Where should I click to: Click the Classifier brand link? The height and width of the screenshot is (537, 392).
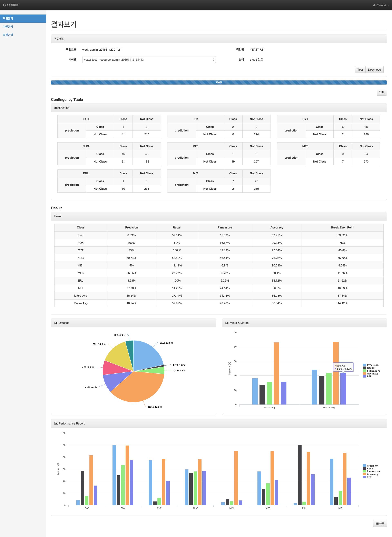[10, 5]
